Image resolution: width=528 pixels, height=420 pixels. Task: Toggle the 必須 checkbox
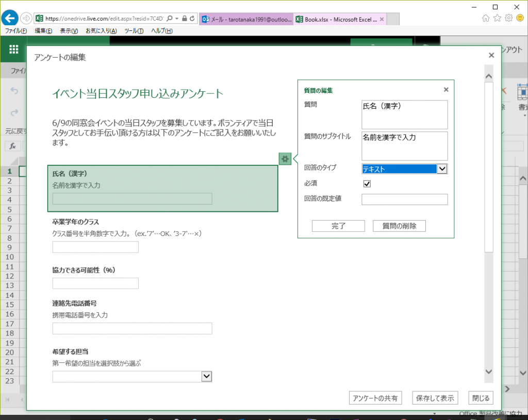pos(367,184)
